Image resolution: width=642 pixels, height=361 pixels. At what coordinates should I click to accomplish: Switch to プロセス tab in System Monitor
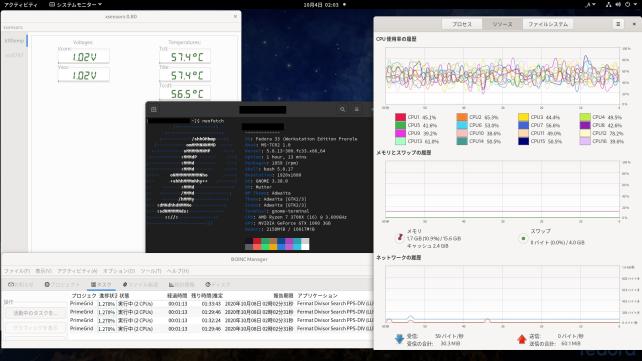pyautogui.click(x=462, y=24)
